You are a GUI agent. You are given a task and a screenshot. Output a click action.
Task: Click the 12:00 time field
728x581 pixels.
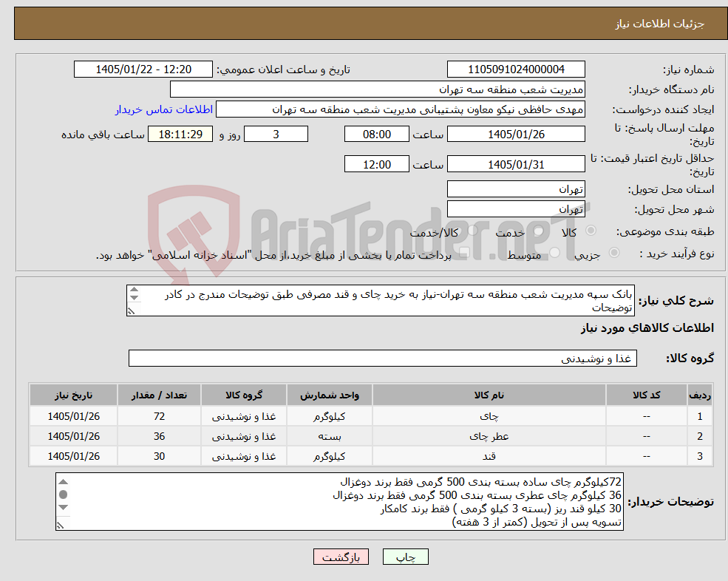click(x=376, y=164)
